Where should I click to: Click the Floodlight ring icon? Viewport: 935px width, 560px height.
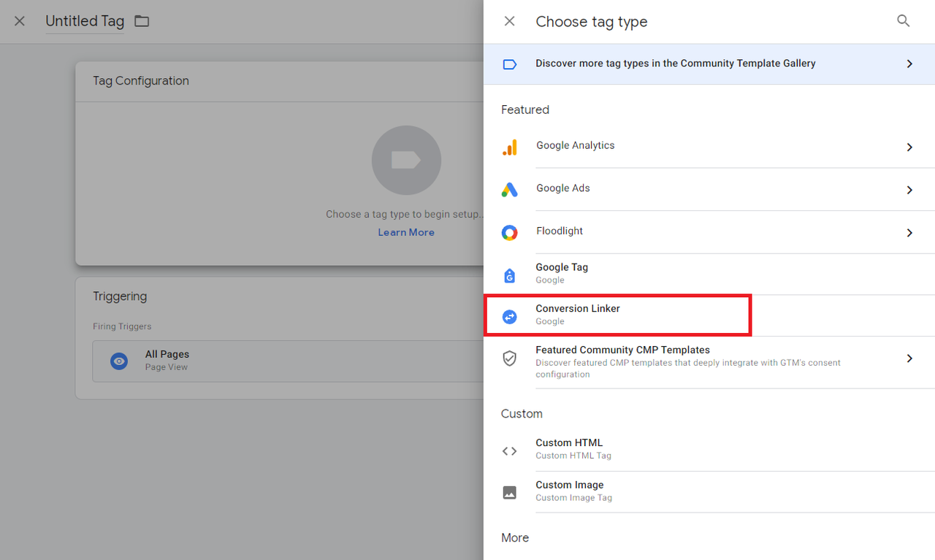point(510,233)
